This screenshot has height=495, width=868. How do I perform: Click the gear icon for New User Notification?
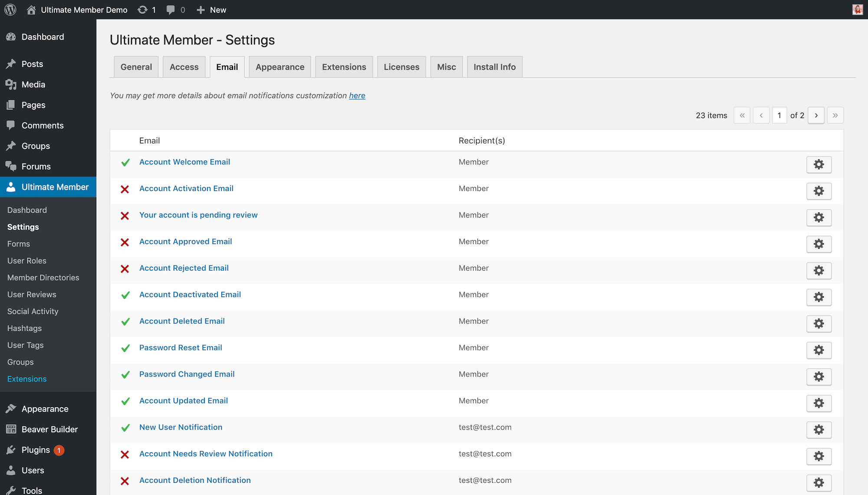click(x=819, y=429)
